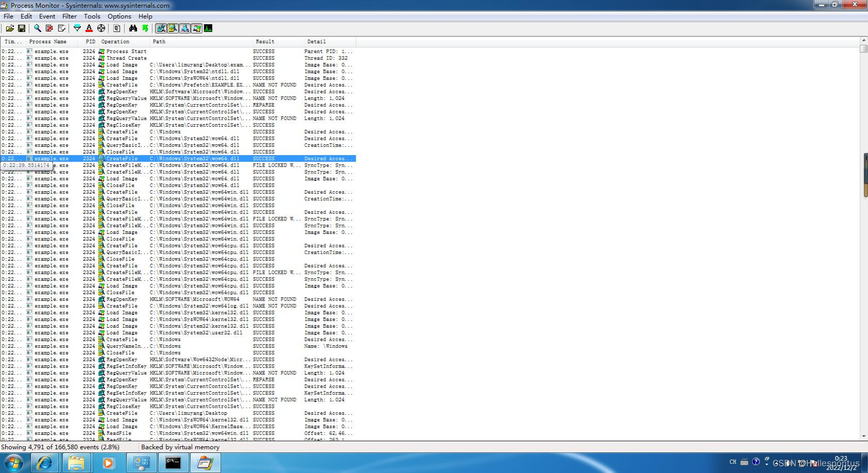Screen dimensions: 868x473
Task: Click the Parent PID detail cell
Action: [328, 52]
